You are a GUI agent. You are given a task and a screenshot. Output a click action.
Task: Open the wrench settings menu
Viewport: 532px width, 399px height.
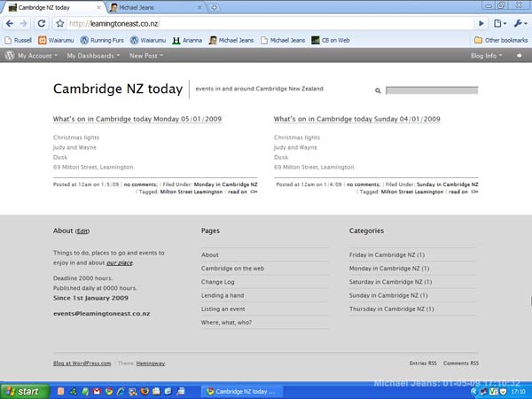click(x=520, y=23)
